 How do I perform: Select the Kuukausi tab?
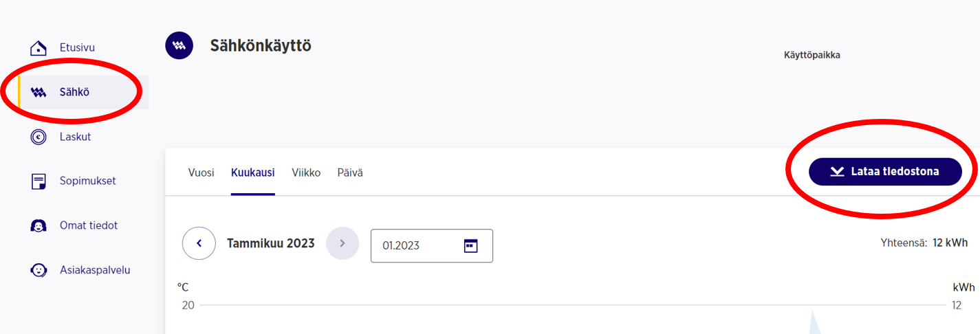(253, 172)
